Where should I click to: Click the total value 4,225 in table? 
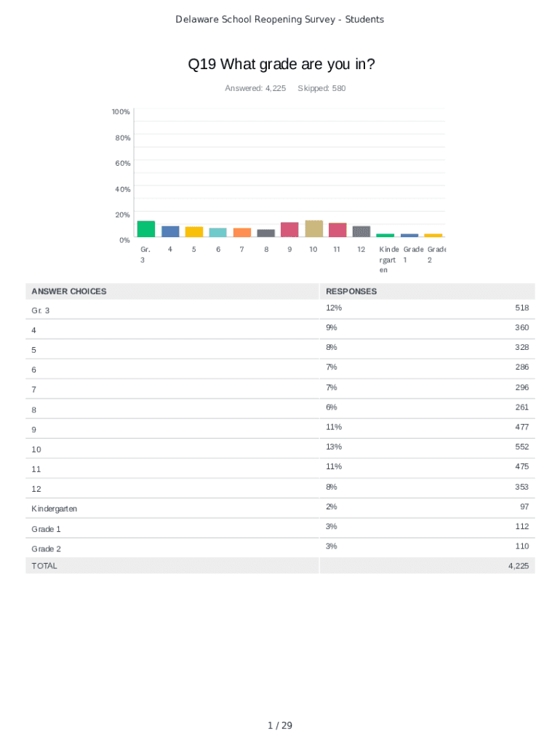coord(519,565)
